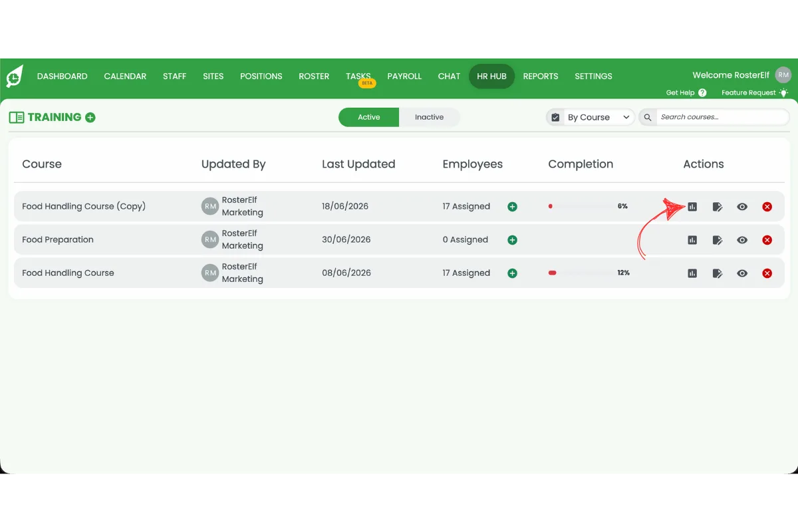
Task: Click RM avatar in Food Handling Course (Copy) row
Action: pos(210,207)
